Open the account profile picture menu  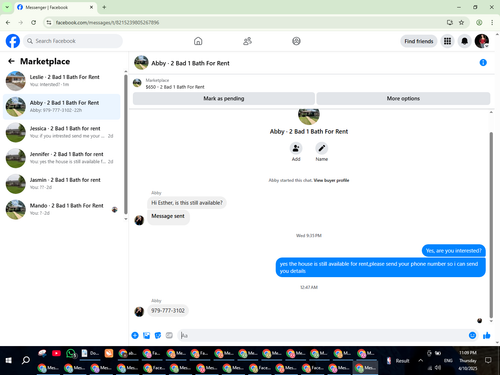(482, 41)
